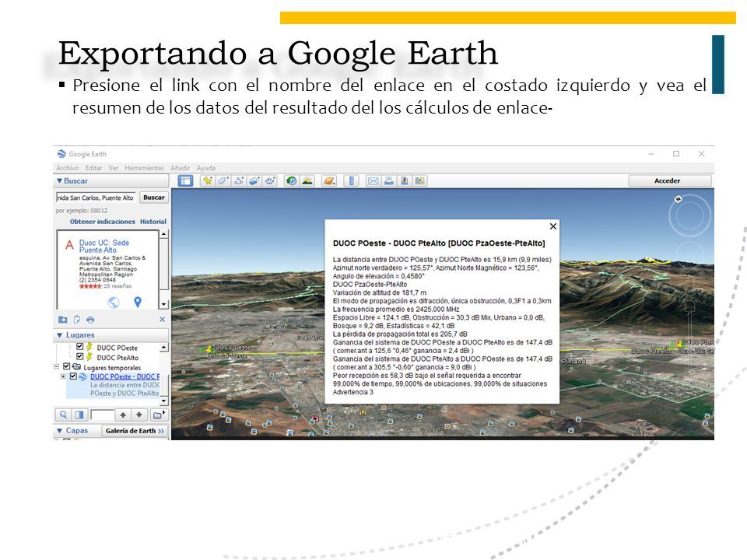The height and width of the screenshot is (560, 747).
Task: Uncheck the DUOC POeste placemark checkbox
Action: point(79,347)
